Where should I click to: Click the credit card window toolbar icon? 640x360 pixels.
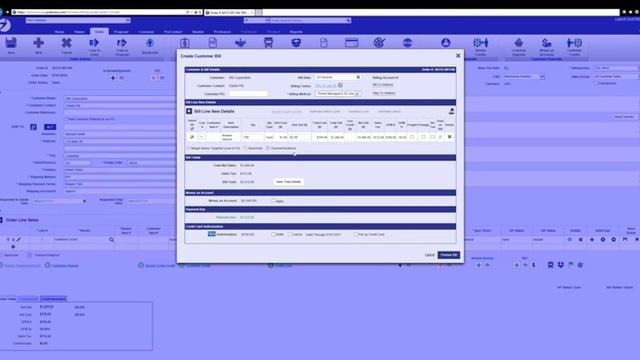351,43
